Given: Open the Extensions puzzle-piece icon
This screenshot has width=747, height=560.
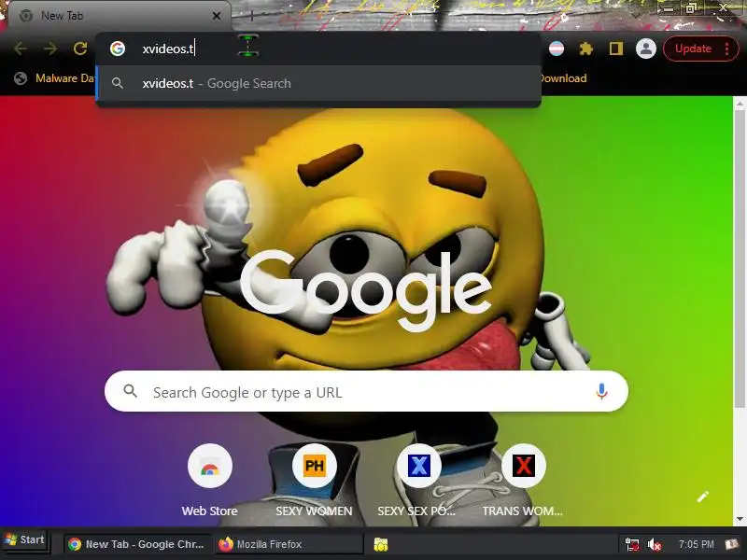Looking at the screenshot, I should pyautogui.click(x=586, y=49).
